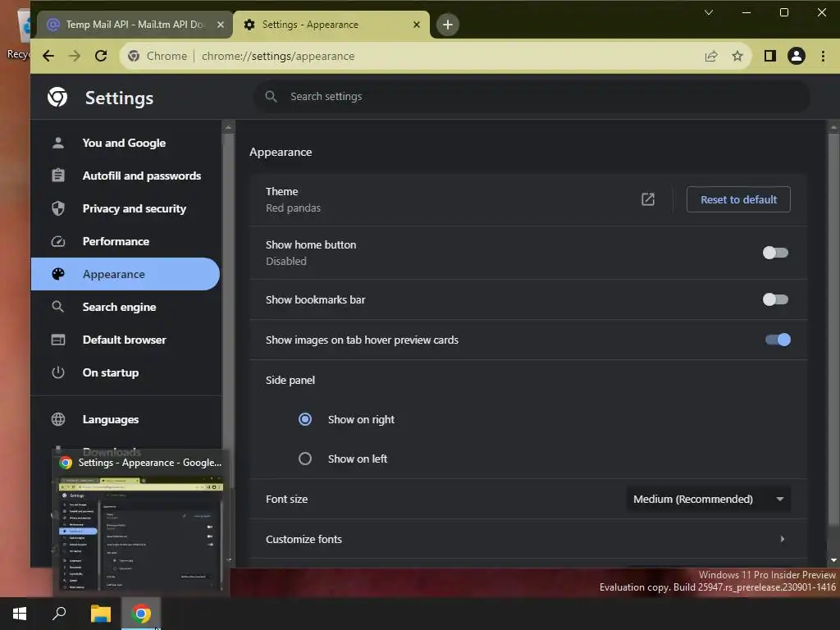Turn on Show bookmarks bar toggle
Viewport: 840px width, 630px height.
click(x=775, y=299)
